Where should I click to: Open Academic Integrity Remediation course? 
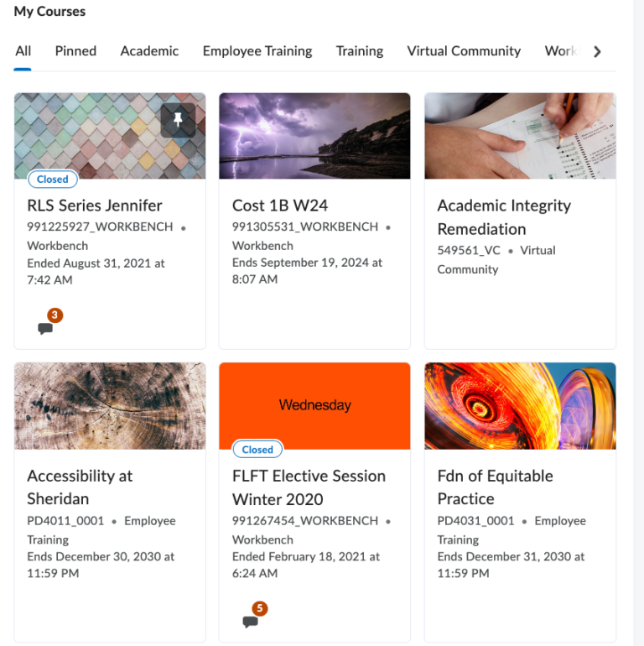[x=504, y=217]
